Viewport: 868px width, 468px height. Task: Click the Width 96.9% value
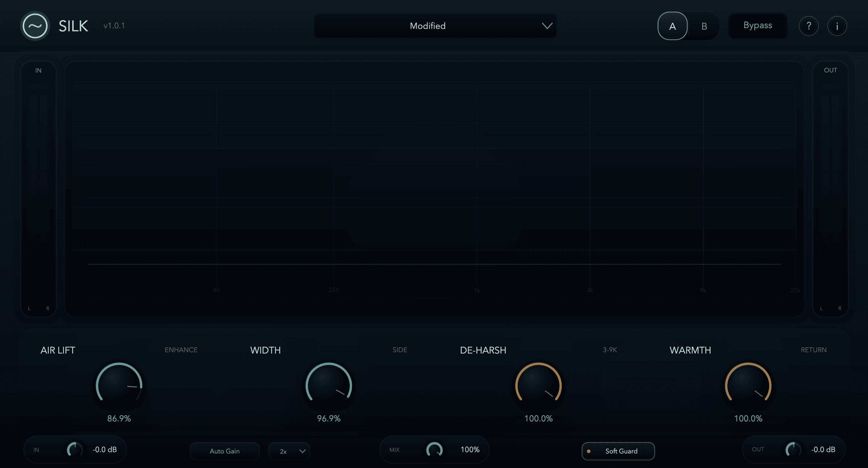tap(329, 418)
